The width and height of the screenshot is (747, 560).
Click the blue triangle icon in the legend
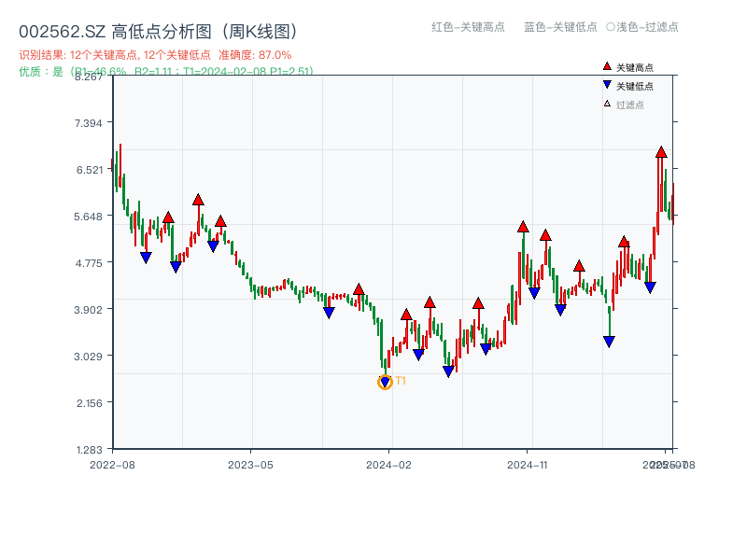[x=607, y=86]
